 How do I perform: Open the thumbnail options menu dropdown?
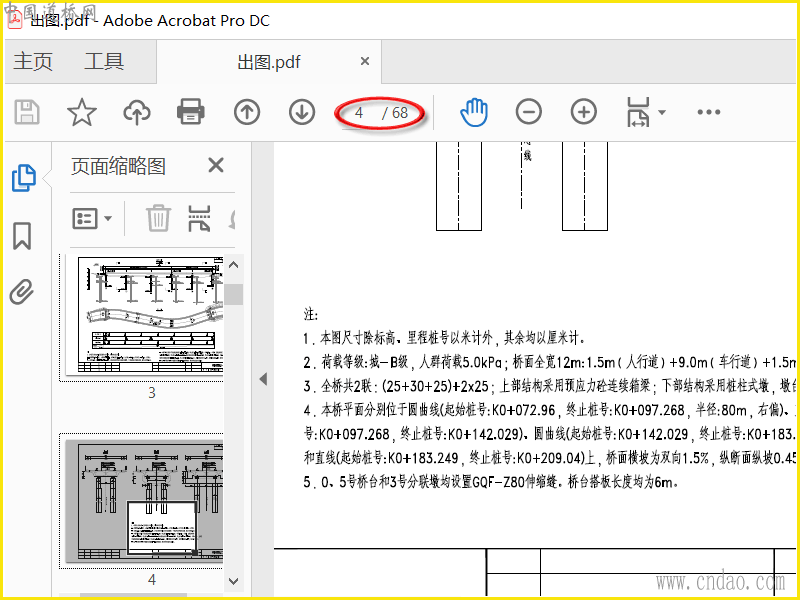click(x=92, y=219)
